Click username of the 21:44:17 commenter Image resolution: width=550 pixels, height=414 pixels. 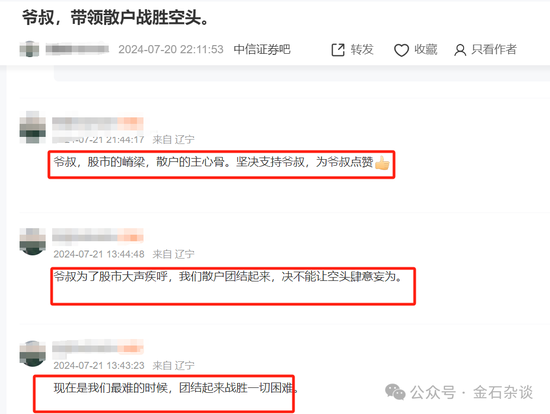pos(98,124)
